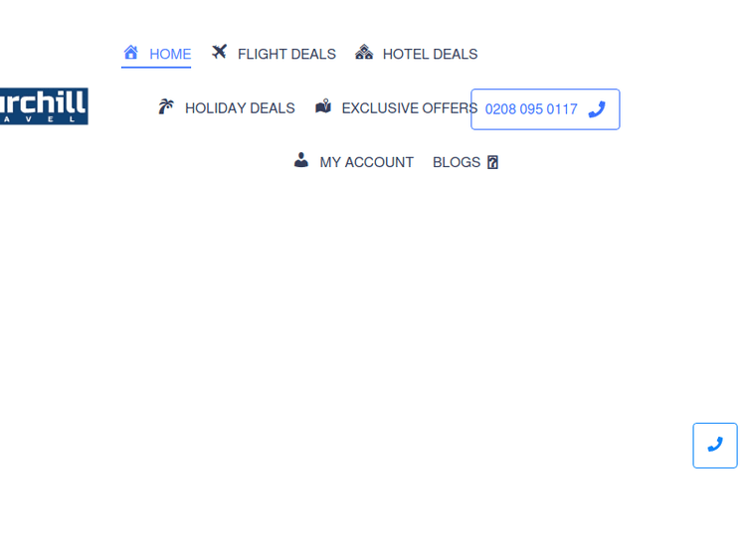Viewport: 746px width, 560px height.
Task: Click the airplane icon for Flight Deals
Action: click(x=220, y=52)
